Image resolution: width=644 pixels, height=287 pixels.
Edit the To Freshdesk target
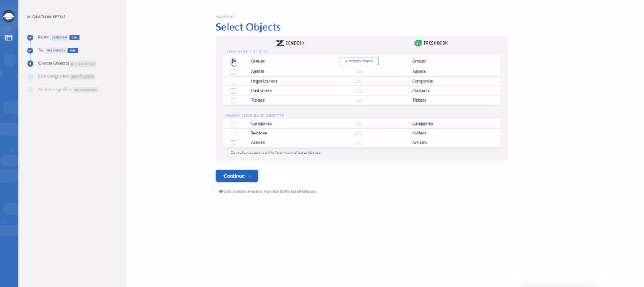tap(73, 50)
